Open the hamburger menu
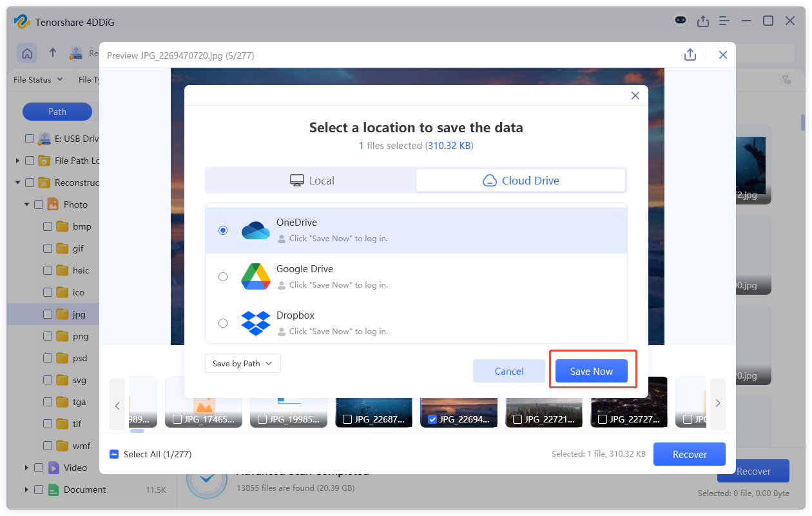Image resolution: width=812 pixels, height=516 pixels. 724,21
